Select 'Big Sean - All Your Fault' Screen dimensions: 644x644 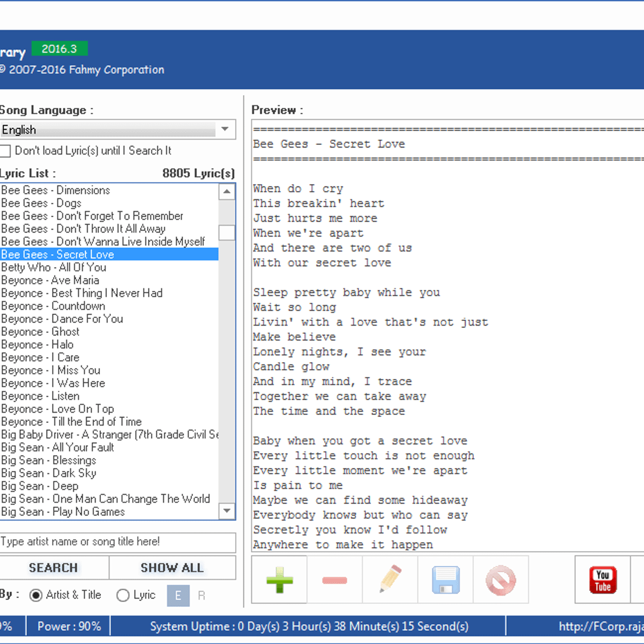[x=109, y=448]
